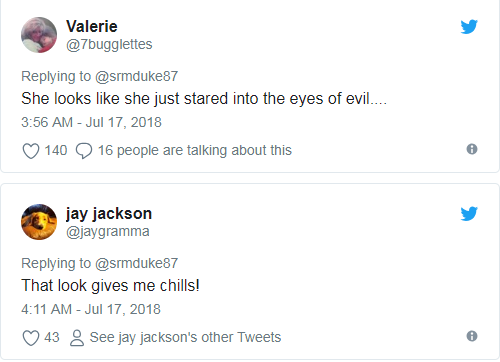The width and height of the screenshot is (500, 362).
Task: Open the info icon on Valerie's tweet
Action: [472, 149]
